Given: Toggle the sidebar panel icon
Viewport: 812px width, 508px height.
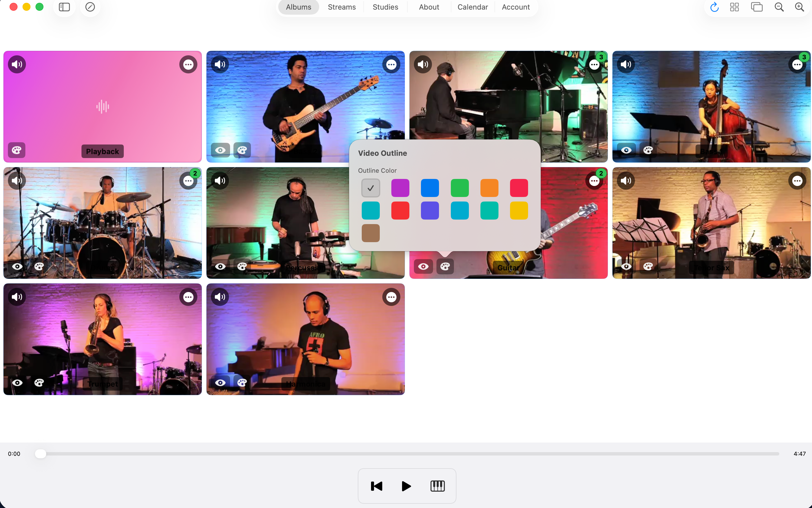Looking at the screenshot, I should [64, 7].
